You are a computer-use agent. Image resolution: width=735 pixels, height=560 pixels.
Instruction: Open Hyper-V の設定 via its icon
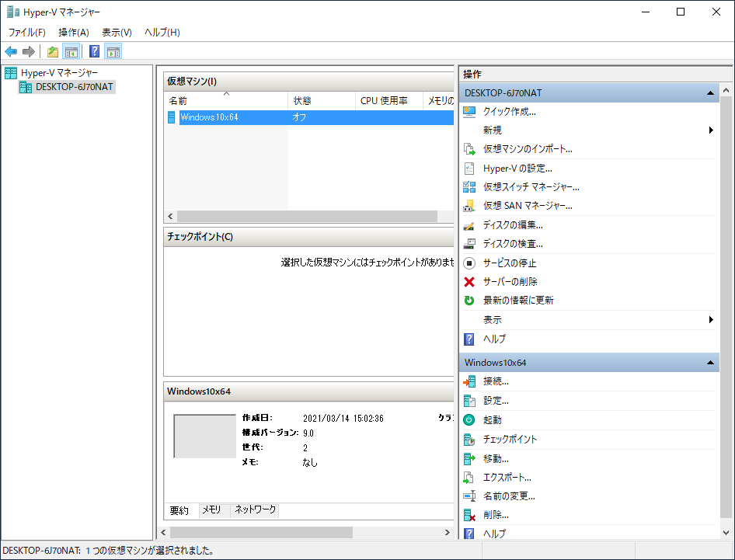pyautogui.click(x=469, y=169)
